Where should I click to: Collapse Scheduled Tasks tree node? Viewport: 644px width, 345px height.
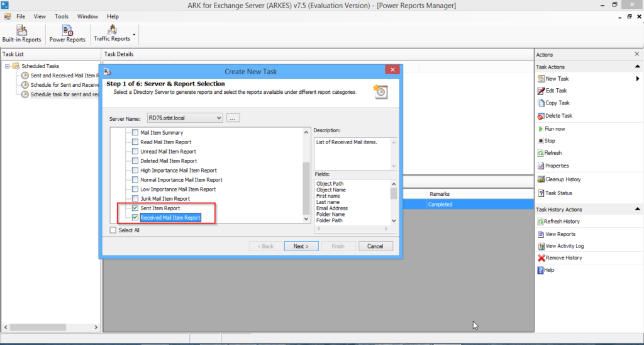point(7,66)
